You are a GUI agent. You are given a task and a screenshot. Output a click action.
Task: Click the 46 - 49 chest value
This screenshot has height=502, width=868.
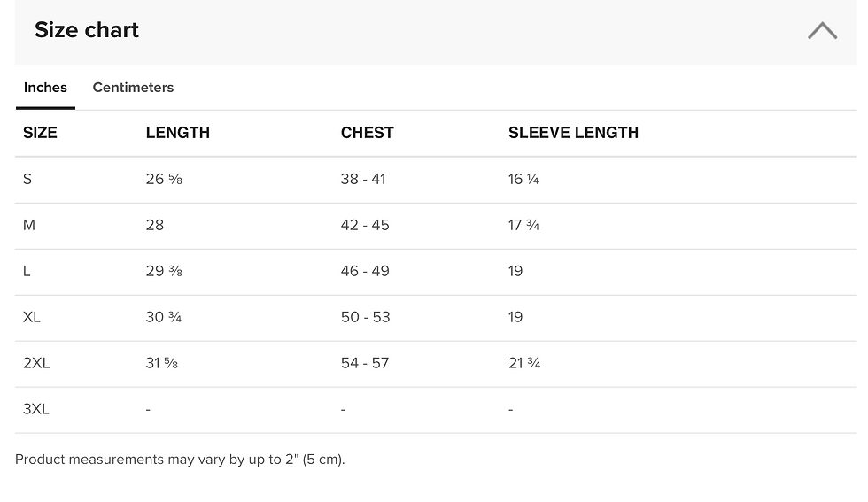coord(365,271)
